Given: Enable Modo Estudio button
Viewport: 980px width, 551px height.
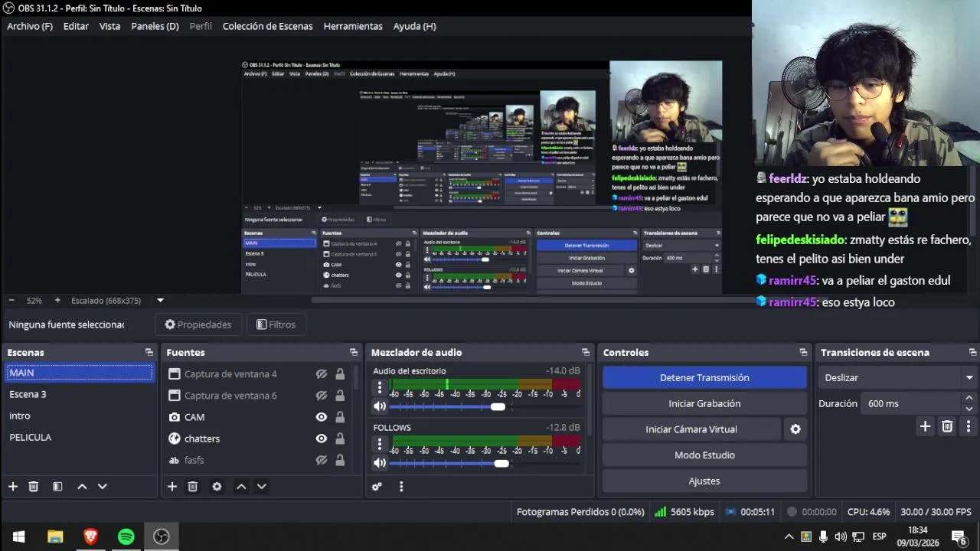Looking at the screenshot, I should click(x=704, y=455).
